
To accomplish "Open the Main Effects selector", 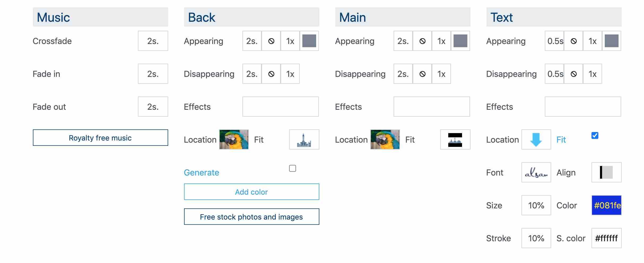I will (x=432, y=107).
